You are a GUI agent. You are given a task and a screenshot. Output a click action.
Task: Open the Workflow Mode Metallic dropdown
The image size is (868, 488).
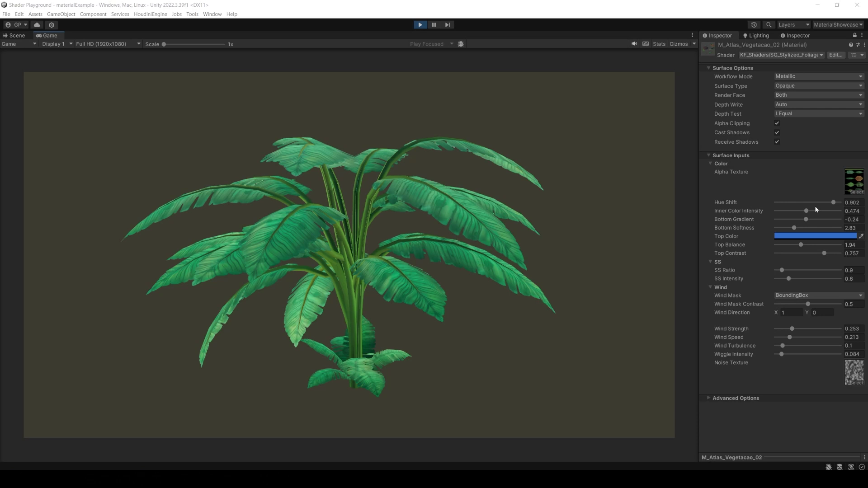[819, 76]
